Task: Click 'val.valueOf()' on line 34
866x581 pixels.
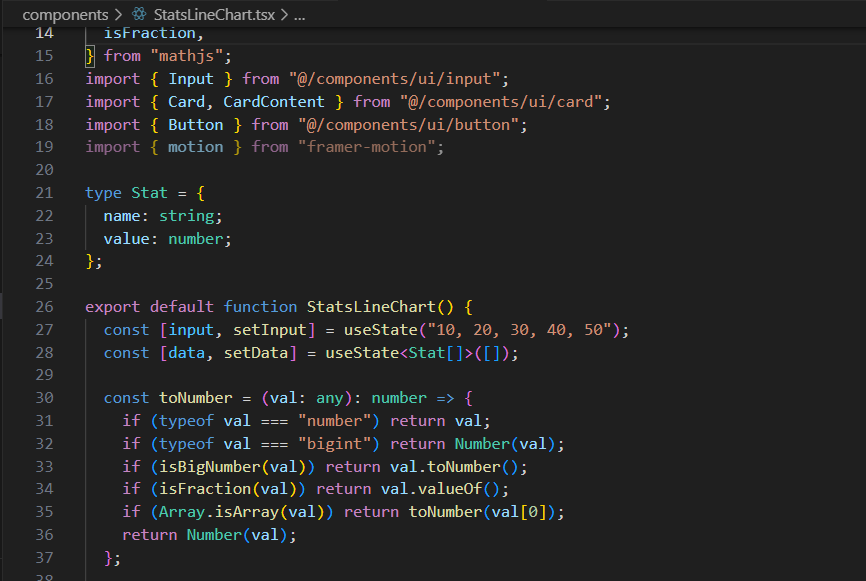Action: point(440,489)
